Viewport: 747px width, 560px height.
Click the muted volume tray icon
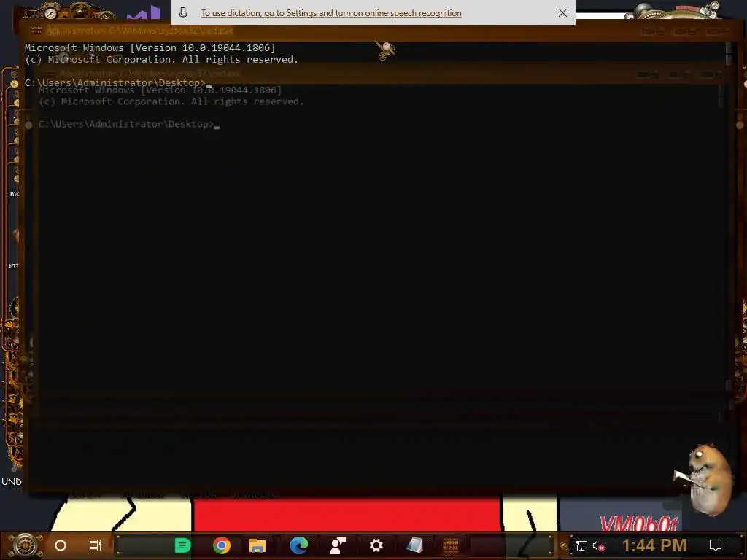coord(598,545)
